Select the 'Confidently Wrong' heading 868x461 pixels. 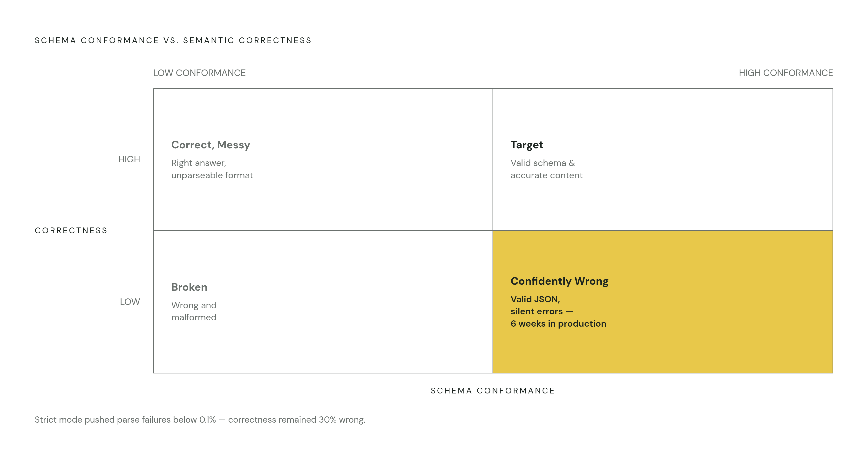point(559,281)
